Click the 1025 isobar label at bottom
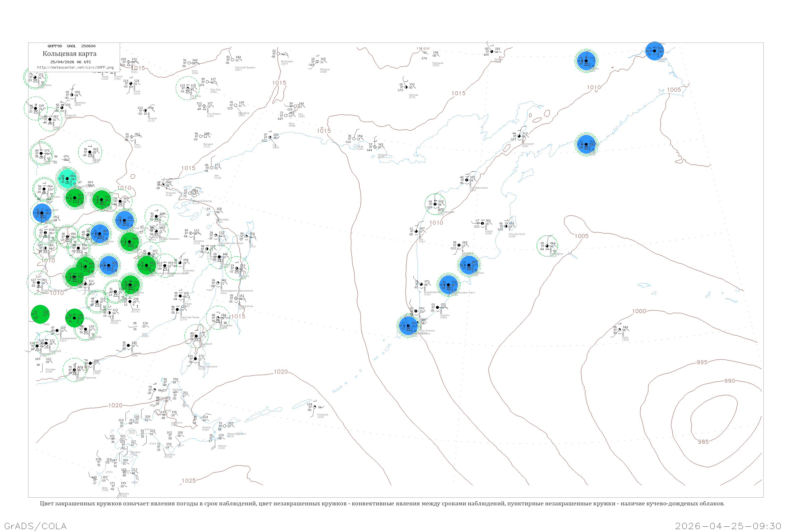The width and height of the screenshot is (798, 532). click(189, 480)
